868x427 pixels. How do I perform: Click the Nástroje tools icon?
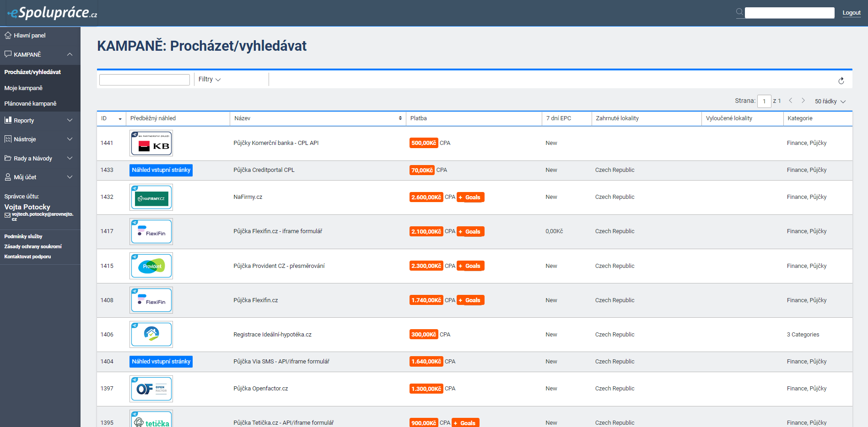click(8, 139)
